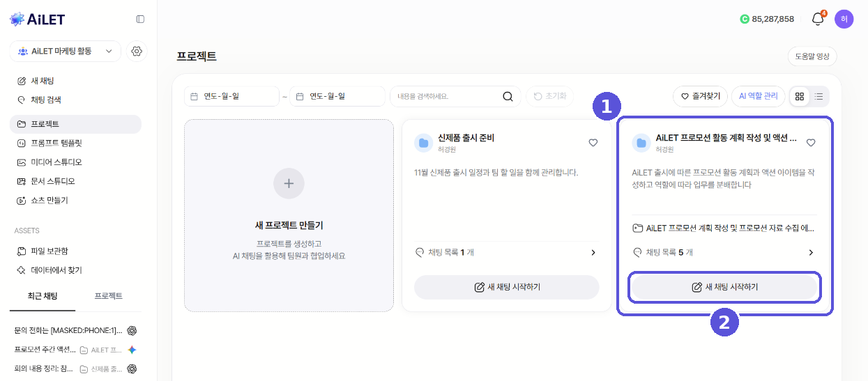Click the plus icon to create project

tap(289, 184)
